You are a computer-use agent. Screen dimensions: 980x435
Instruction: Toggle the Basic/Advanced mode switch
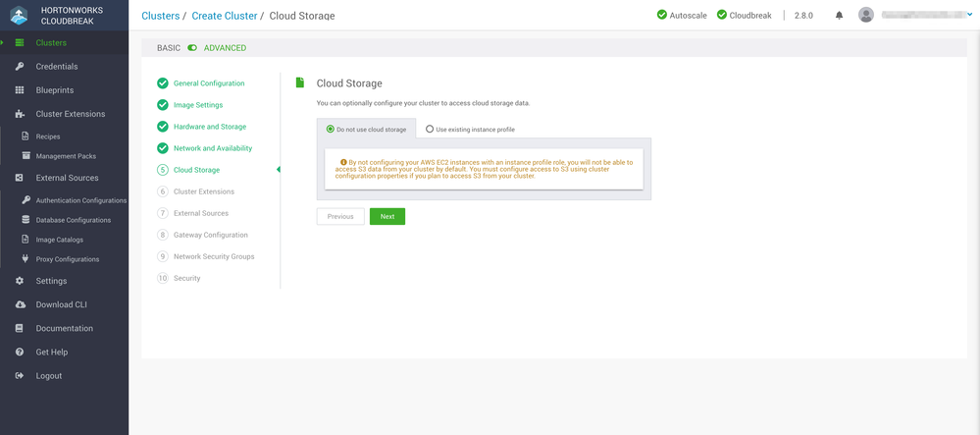pos(192,47)
